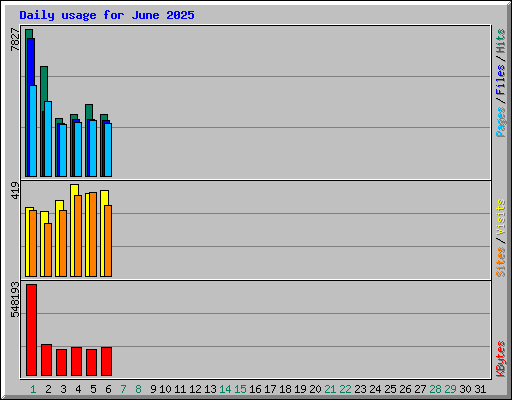Click the light blue Pages bar for day 4

[78, 149]
